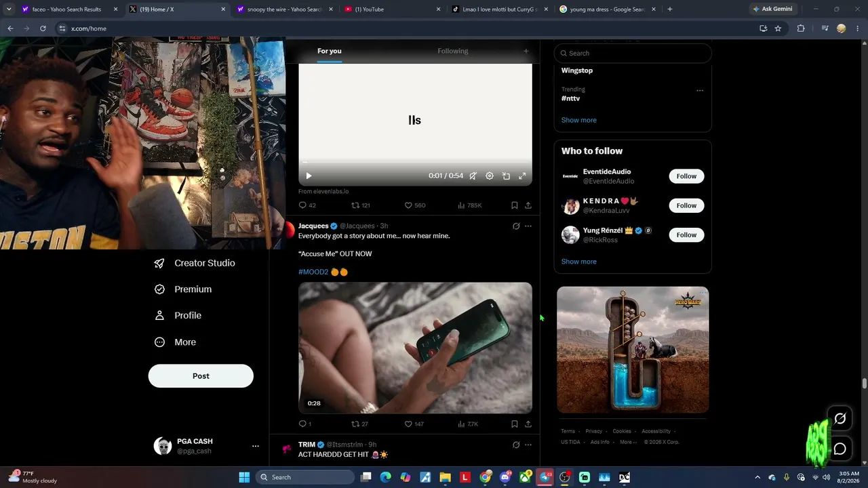Repost the Jacquees post
Viewport: 868px width, 488px height.
click(359, 424)
